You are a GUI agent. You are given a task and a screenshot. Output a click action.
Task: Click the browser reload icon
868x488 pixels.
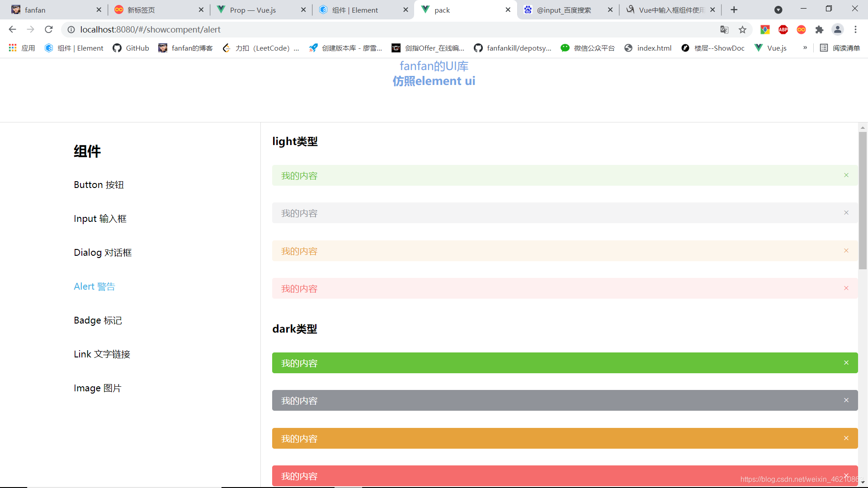[49, 29]
